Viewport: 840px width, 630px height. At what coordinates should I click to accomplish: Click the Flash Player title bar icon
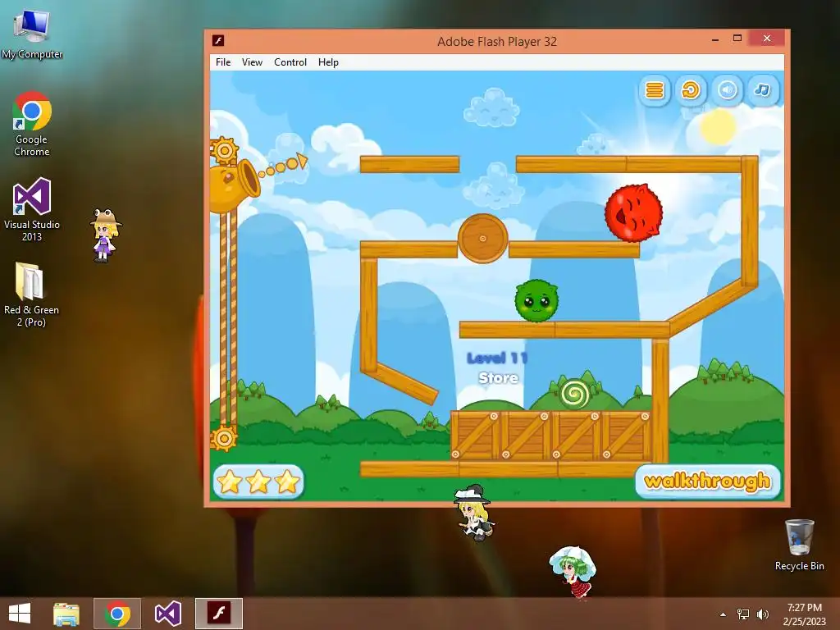pyautogui.click(x=218, y=41)
